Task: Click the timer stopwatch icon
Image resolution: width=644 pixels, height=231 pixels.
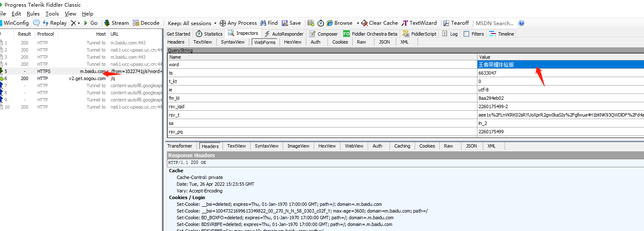Action: click(321, 23)
